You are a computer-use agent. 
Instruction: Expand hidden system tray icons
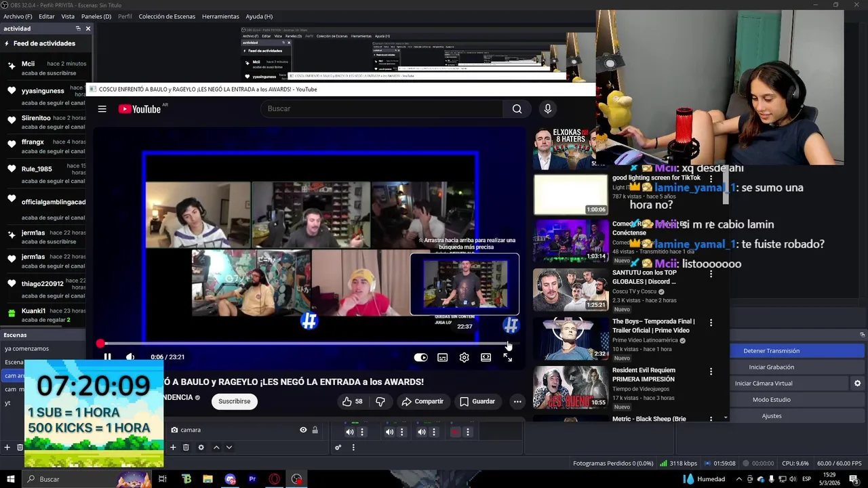tap(739, 479)
